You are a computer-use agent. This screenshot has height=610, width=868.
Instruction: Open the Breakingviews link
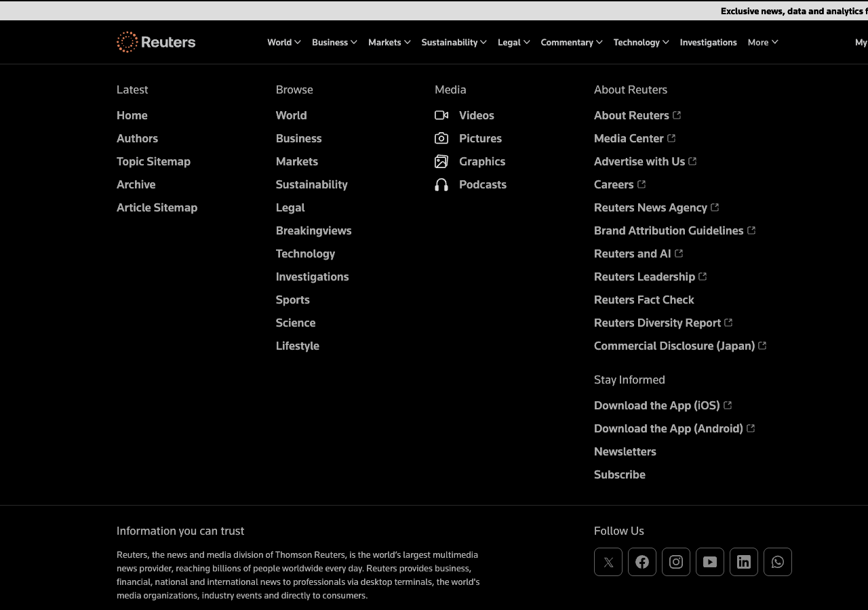click(x=313, y=230)
